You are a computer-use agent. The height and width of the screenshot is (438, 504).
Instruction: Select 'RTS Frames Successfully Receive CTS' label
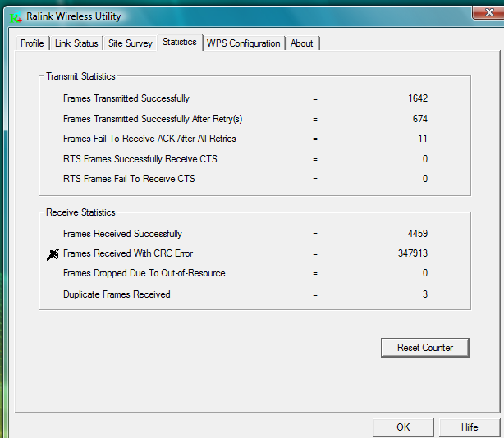point(140,159)
